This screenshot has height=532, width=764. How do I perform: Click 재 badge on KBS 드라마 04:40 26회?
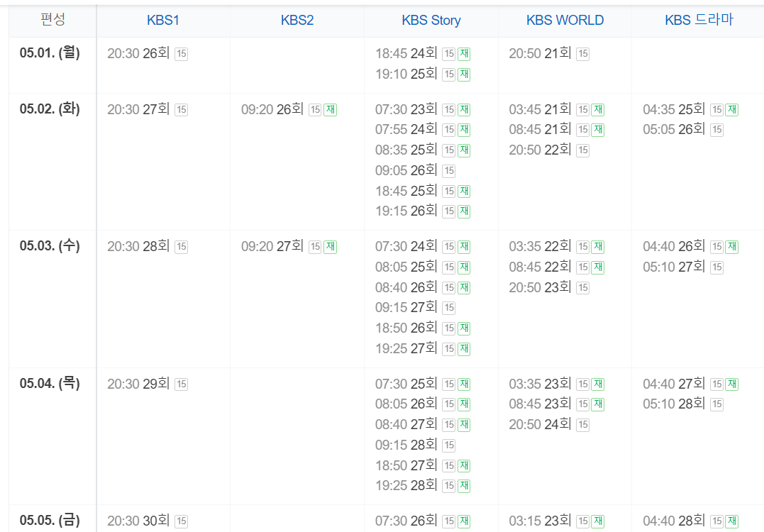(x=732, y=247)
